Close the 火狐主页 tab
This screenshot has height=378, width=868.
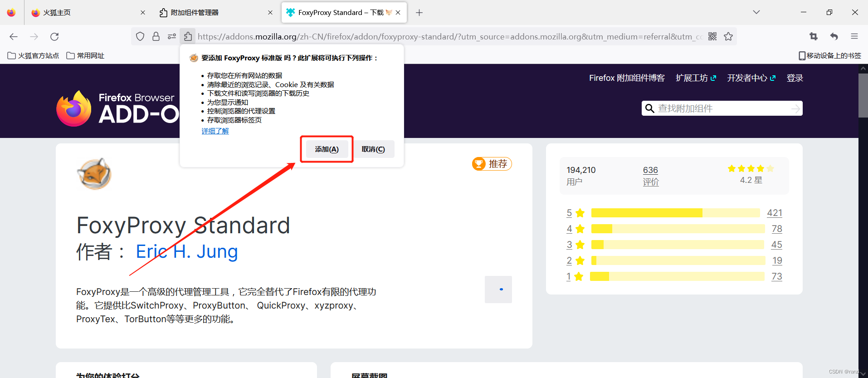point(143,13)
